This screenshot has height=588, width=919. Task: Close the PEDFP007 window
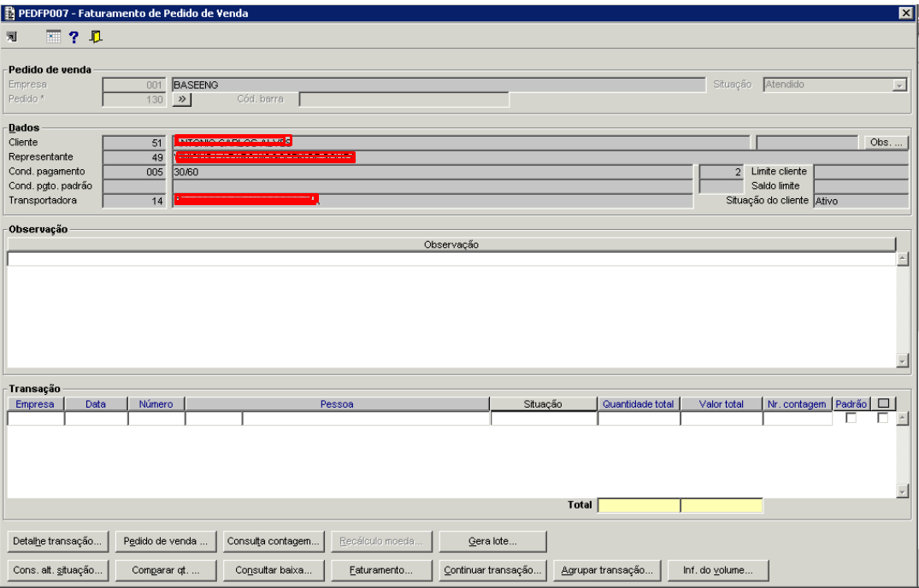pyautogui.click(x=906, y=13)
